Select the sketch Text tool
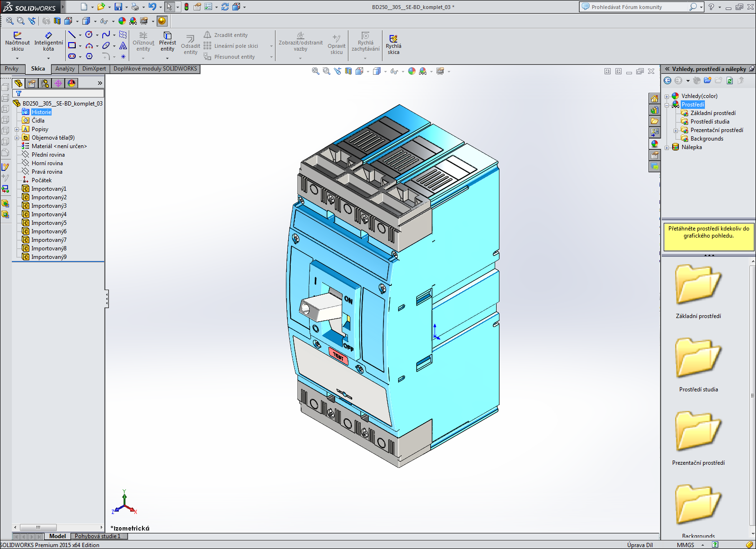 tap(123, 45)
